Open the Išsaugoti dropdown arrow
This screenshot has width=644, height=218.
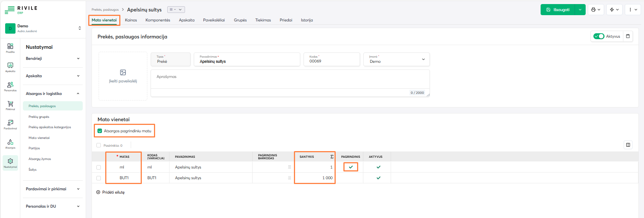tap(580, 10)
